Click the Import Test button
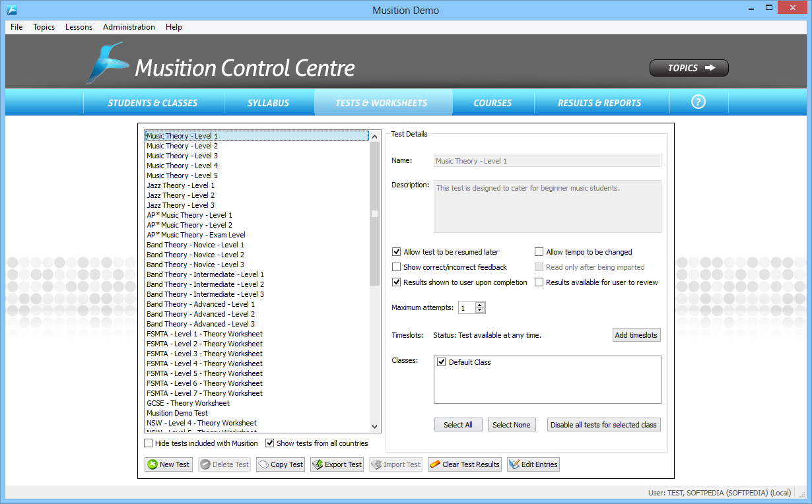 pyautogui.click(x=395, y=464)
